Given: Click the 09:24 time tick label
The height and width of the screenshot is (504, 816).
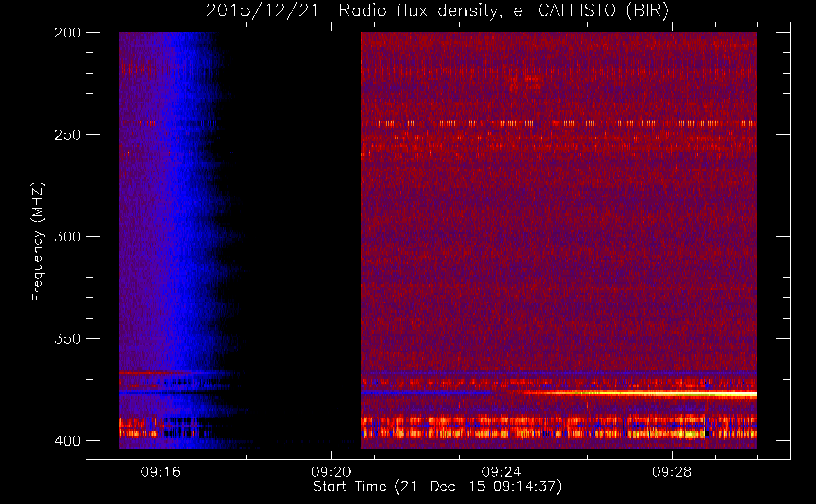Looking at the screenshot, I should click(502, 472).
